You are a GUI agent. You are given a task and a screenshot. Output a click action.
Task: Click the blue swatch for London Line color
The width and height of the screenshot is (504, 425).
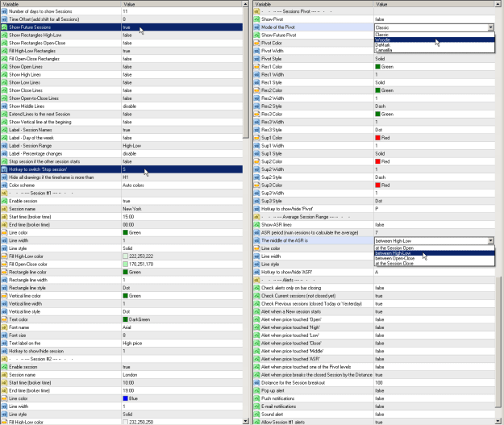pos(125,398)
